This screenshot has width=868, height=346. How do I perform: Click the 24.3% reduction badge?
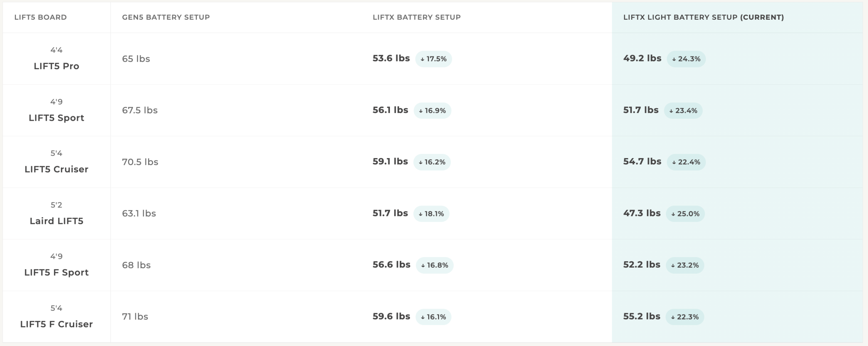[686, 59]
